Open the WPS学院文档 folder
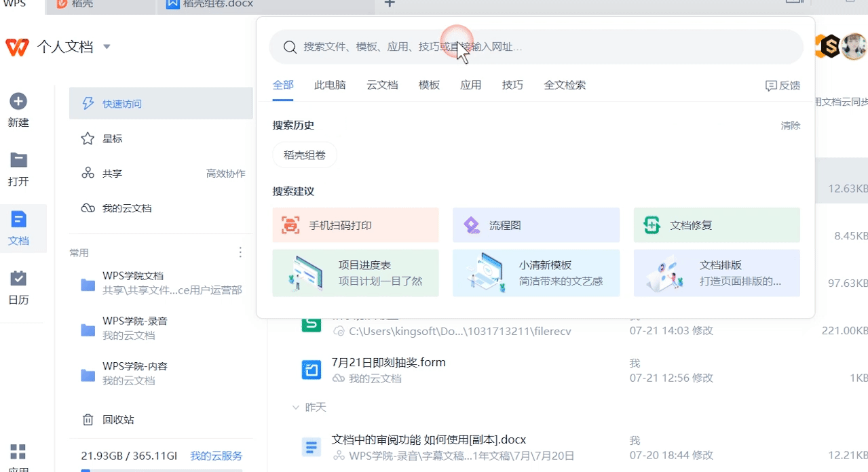Image resolution: width=868 pixels, height=472 pixels. (x=161, y=283)
